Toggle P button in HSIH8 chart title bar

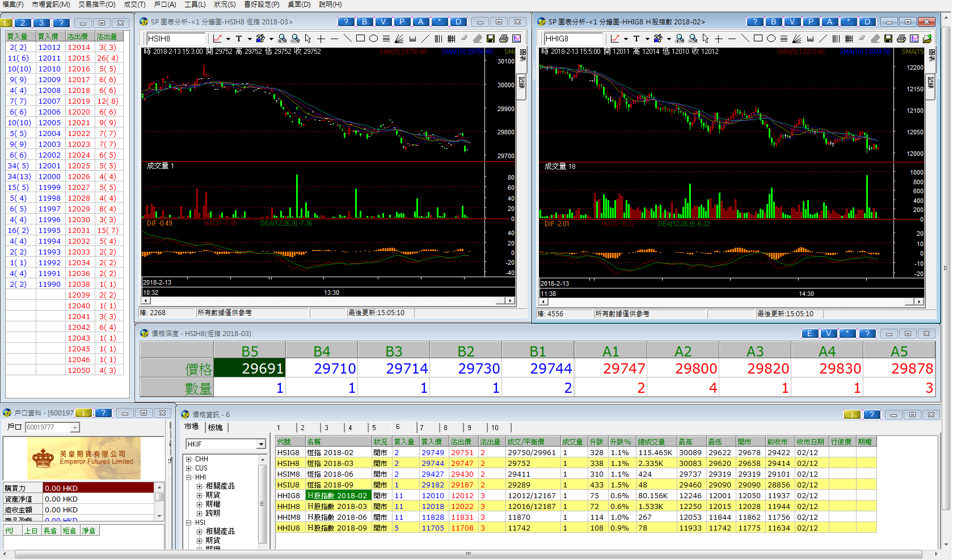(x=402, y=22)
